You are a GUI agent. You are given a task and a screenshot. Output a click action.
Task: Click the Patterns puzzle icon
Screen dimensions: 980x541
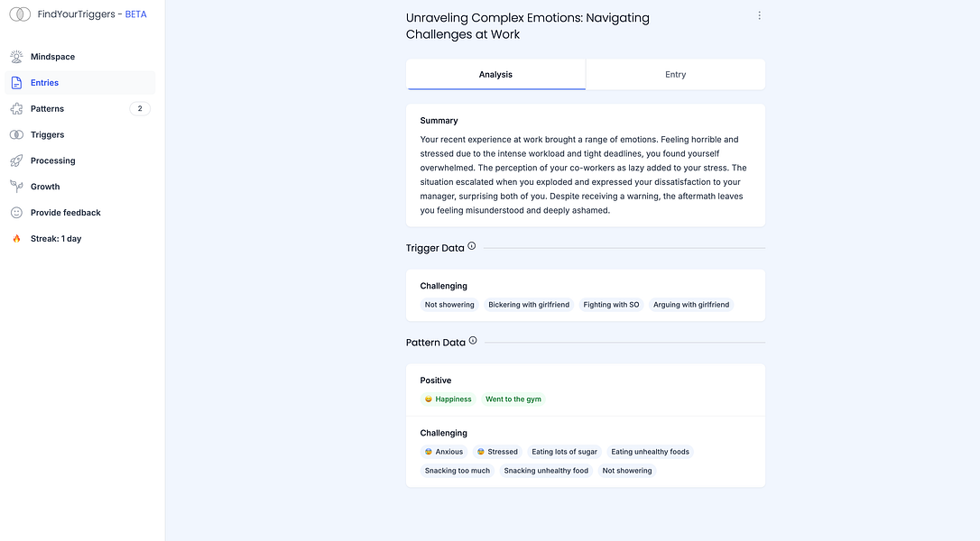pyautogui.click(x=16, y=109)
